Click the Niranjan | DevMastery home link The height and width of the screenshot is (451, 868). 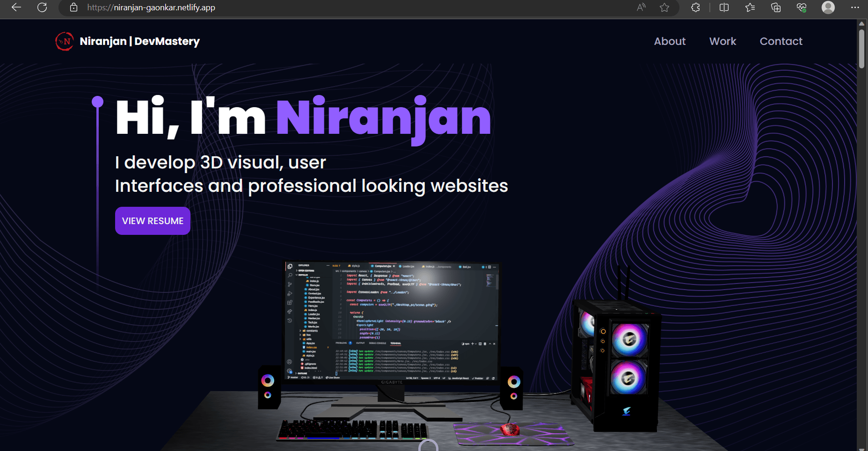[x=139, y=41]
